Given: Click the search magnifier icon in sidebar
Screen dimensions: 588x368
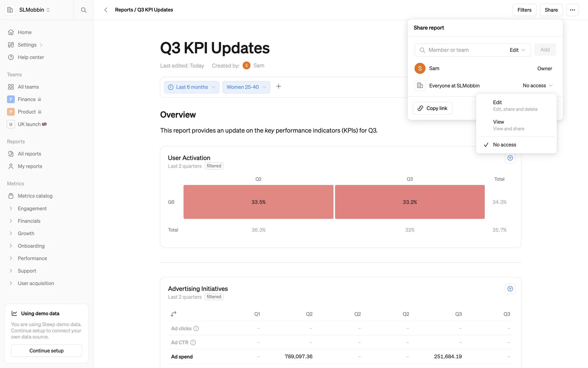Looking at the screenshot, I should coord(83,10).
